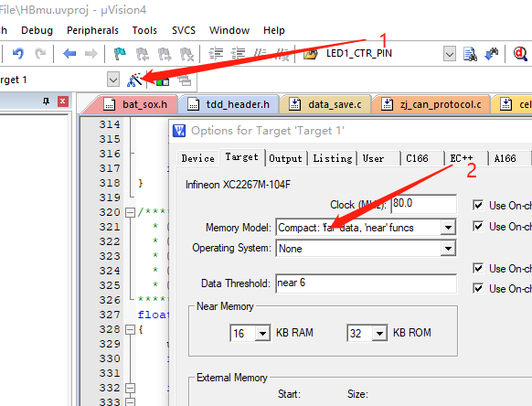Image resolution: width=532 pixels, height=406 pixels.
Task: Navigate forwards with the right arrow
Action: click(x=90, y=54)
